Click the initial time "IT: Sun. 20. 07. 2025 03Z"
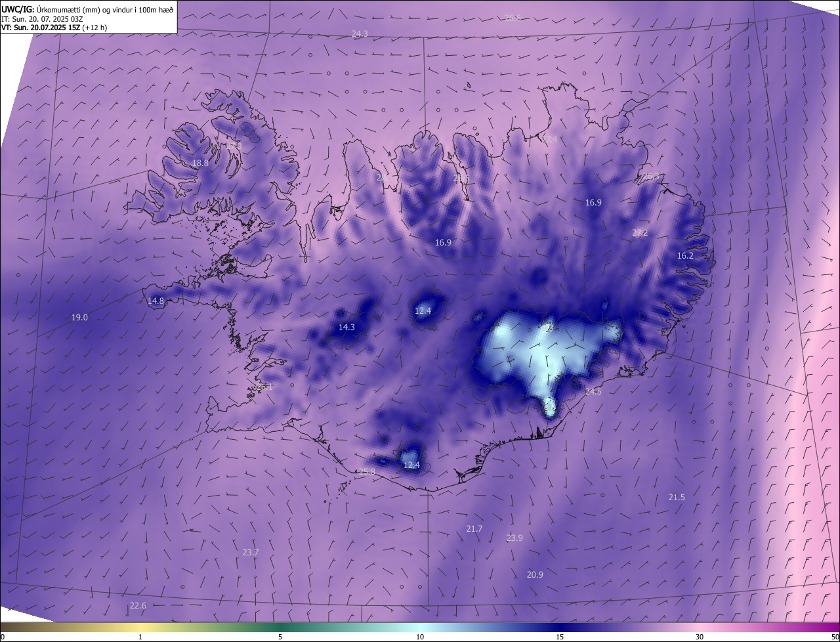 click(x=42, y=18)
